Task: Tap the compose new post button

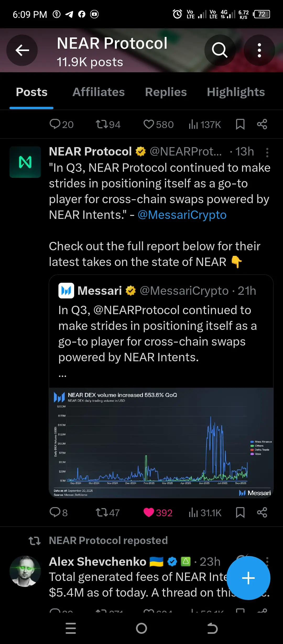Action: pyautogui.click(x=248, y=578)
